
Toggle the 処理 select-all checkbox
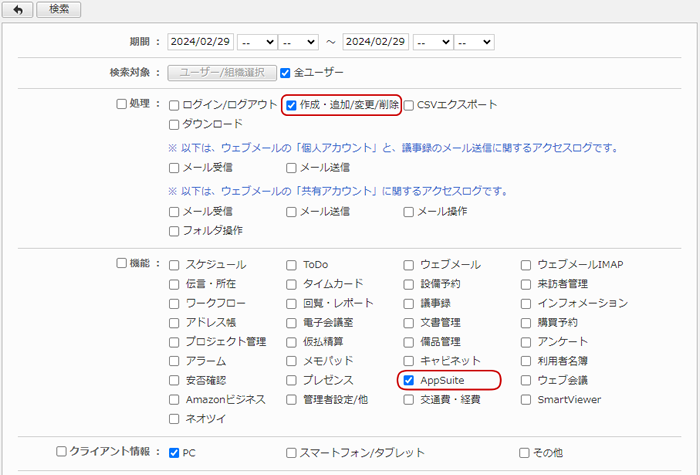click(121, 104)
